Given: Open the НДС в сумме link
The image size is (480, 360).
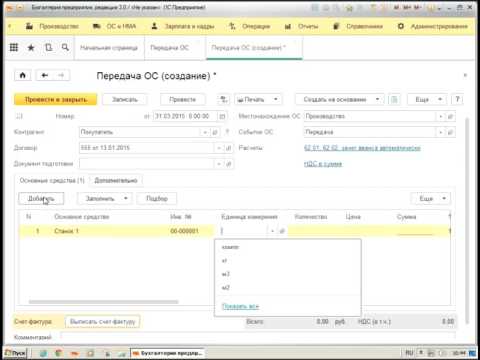Looking at the screenshot, I should [323, 164].
